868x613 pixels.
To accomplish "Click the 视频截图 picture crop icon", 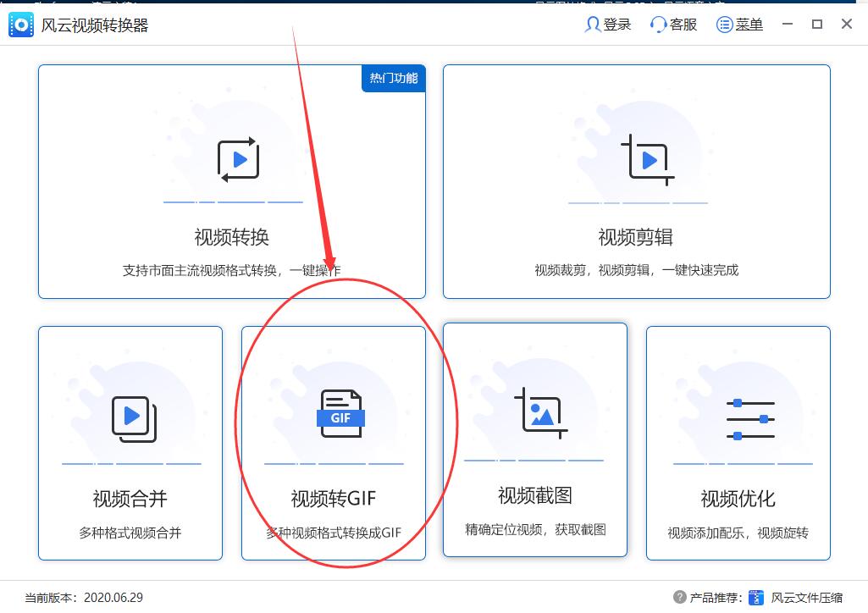I will click(541, 412).
